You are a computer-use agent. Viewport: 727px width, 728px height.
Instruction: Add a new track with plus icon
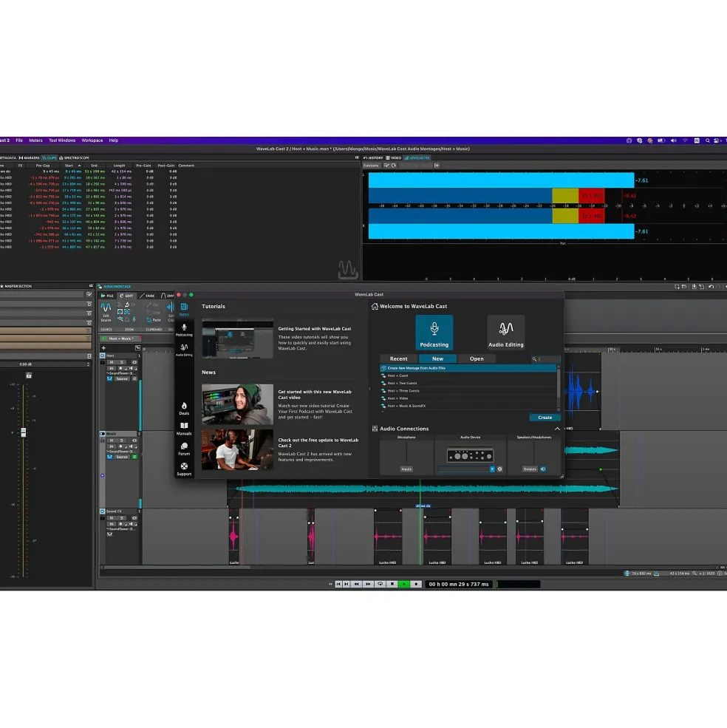pyautogui.click(x=103, y=348)
